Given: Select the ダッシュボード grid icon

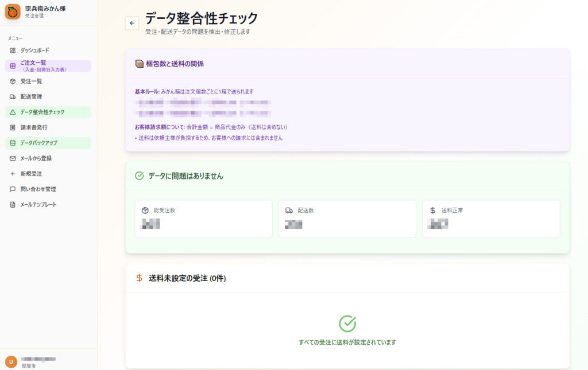Looking at the screenshot, I should pyautogui.click(x=11, y=50).
